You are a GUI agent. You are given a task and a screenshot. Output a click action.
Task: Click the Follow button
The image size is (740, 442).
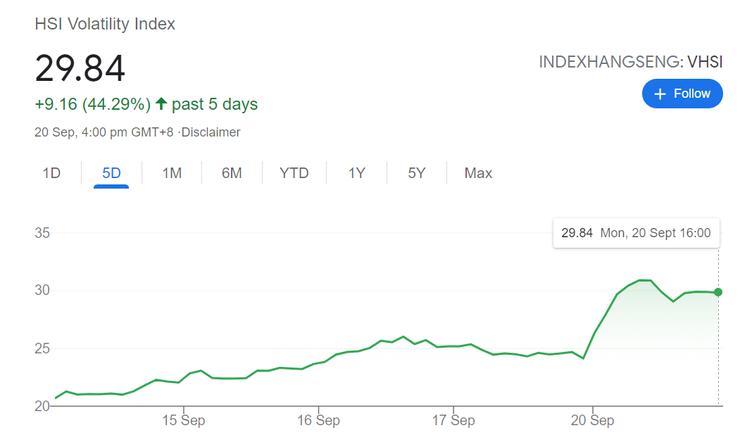coord(681,94)
